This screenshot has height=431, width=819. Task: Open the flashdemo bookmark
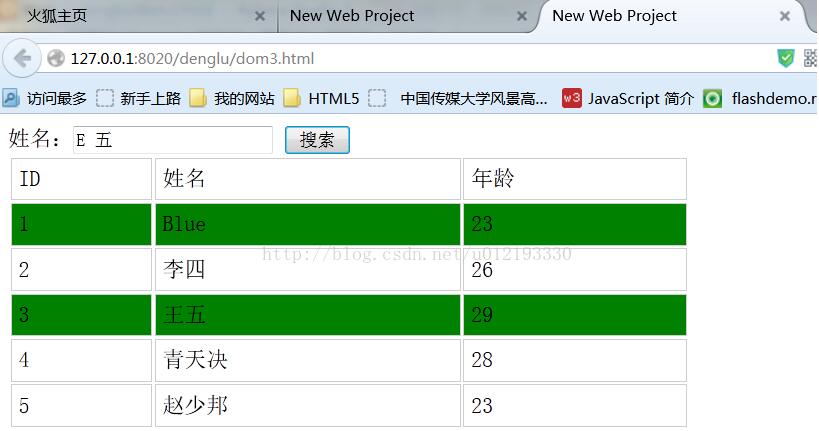760,98
